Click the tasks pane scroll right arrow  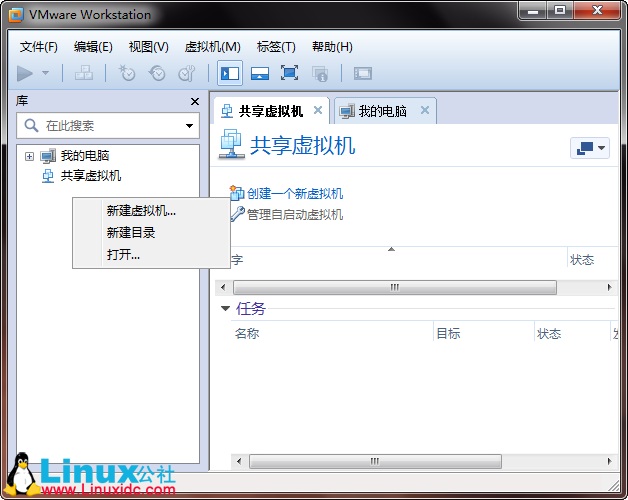point(609,461)
